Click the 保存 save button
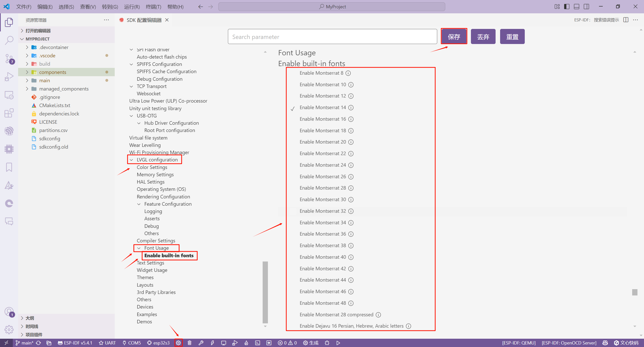The width and height of the screenshot is (644, 347). point(454,37)
